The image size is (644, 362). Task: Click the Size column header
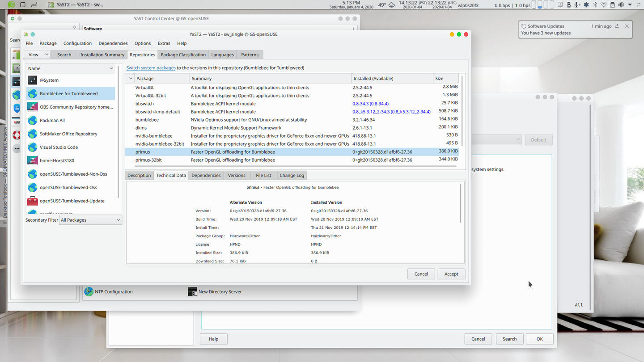(446, 78)
